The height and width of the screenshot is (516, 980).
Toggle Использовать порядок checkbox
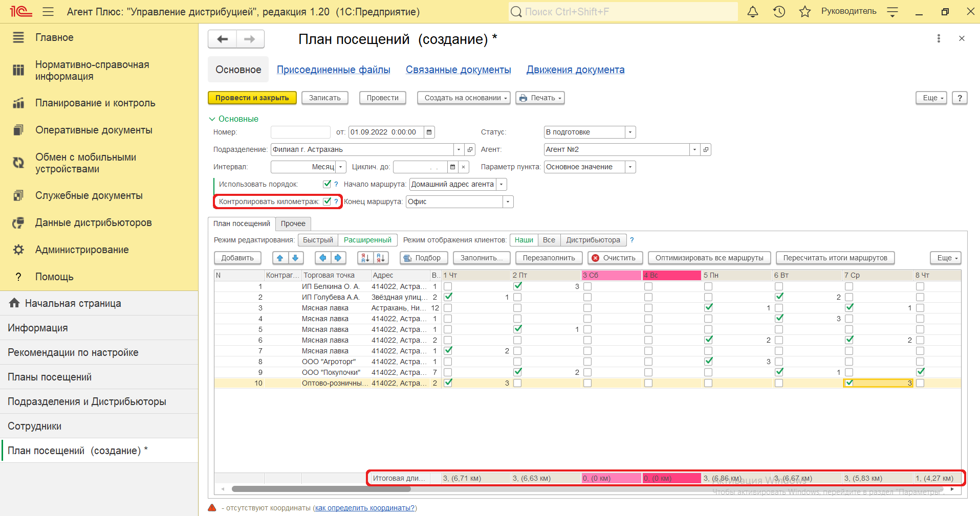pos(327,184)
